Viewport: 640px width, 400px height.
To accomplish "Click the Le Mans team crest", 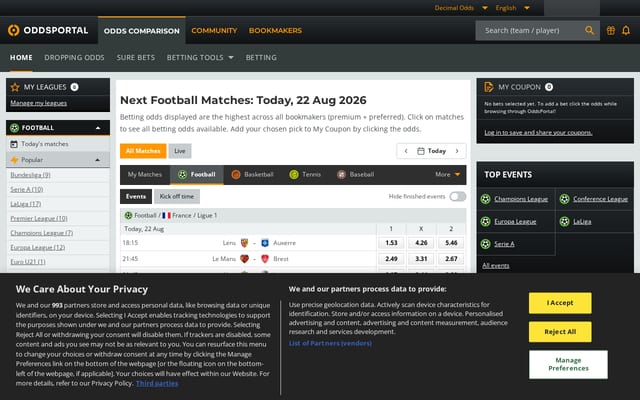I will 244,259.
